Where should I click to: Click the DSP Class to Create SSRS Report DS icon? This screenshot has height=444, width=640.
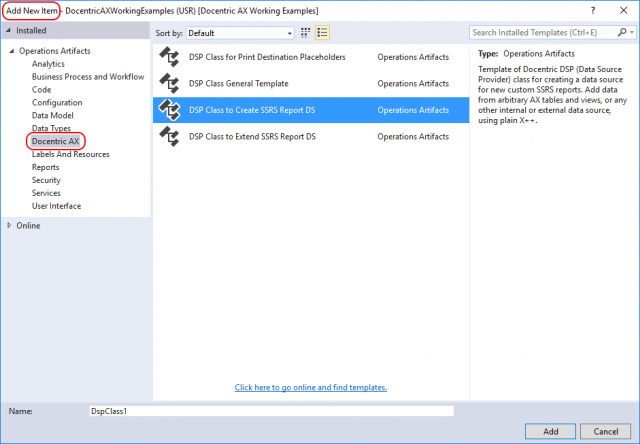pyautogui.click(x=169, y=110)
